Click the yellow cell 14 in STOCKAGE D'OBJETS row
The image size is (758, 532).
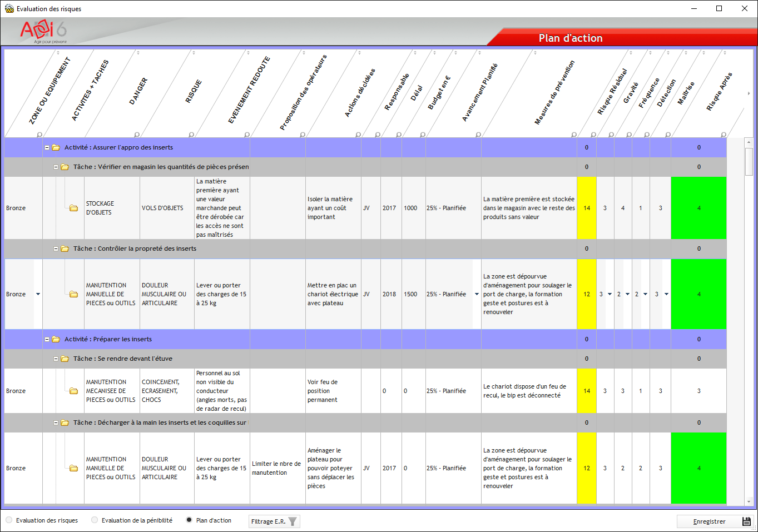tap(587, 208)
